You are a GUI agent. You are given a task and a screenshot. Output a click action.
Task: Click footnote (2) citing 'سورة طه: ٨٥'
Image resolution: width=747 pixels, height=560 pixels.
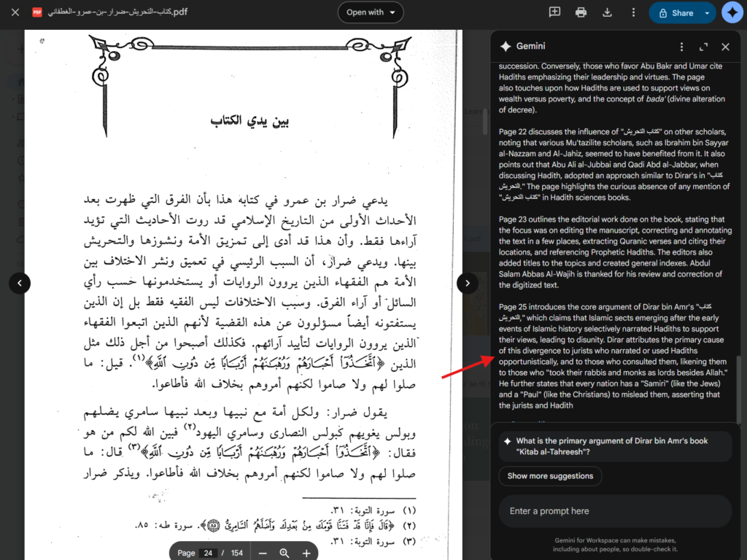[275, 526]
